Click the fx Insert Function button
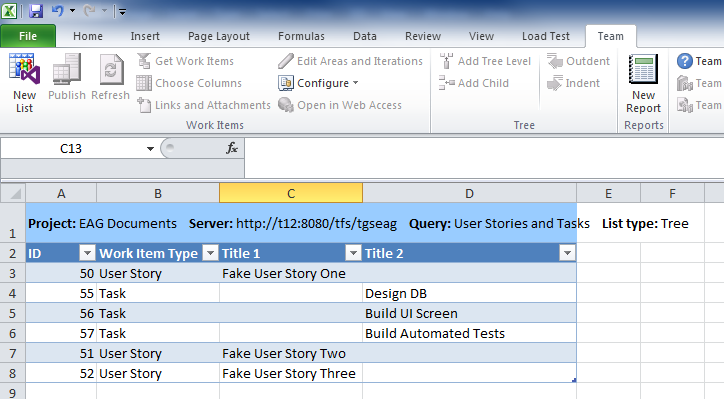 (x=232, y=148)
